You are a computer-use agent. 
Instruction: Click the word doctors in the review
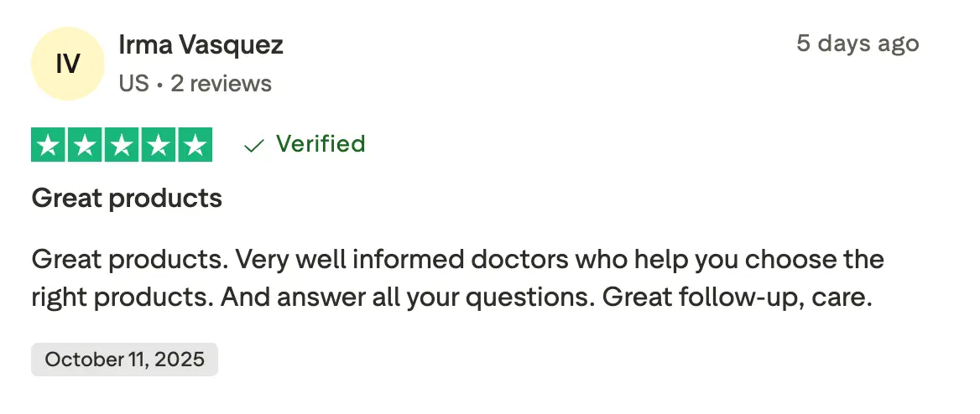(515, 259)
